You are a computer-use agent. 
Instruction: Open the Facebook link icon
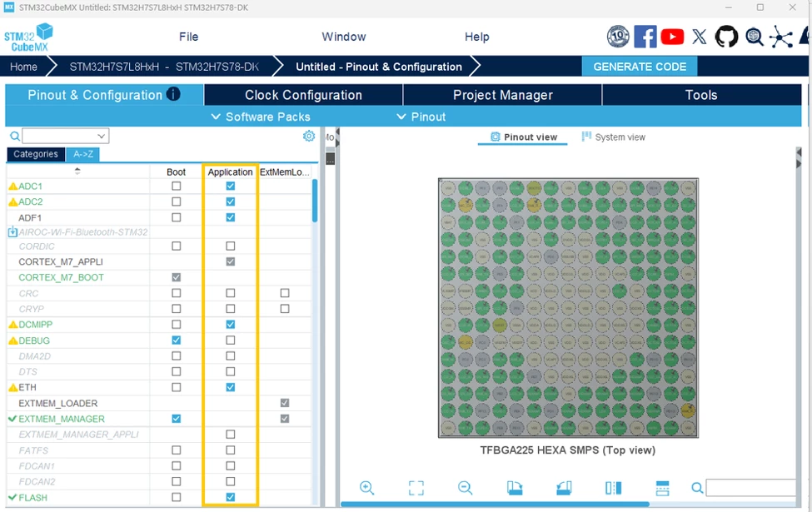click(x=645, y=37)
